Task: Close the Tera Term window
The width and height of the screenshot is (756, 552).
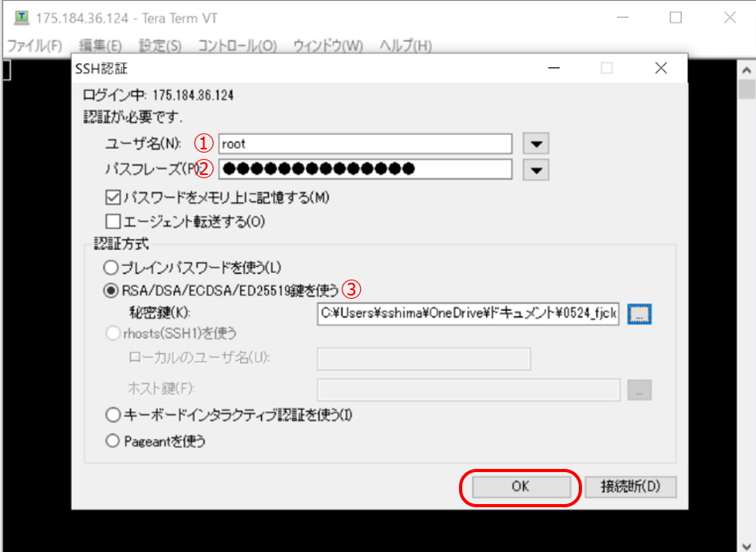Action: pos(730,18)
